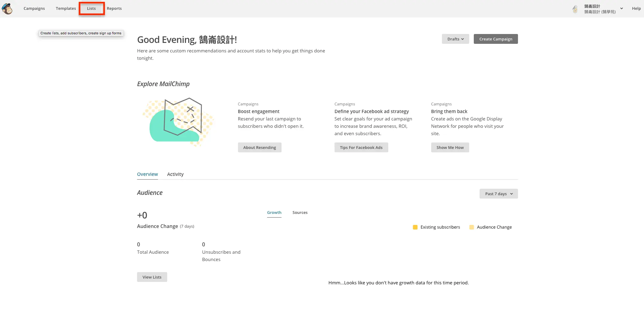Go to the Lists page
The image size is (644, 315).
91,8
